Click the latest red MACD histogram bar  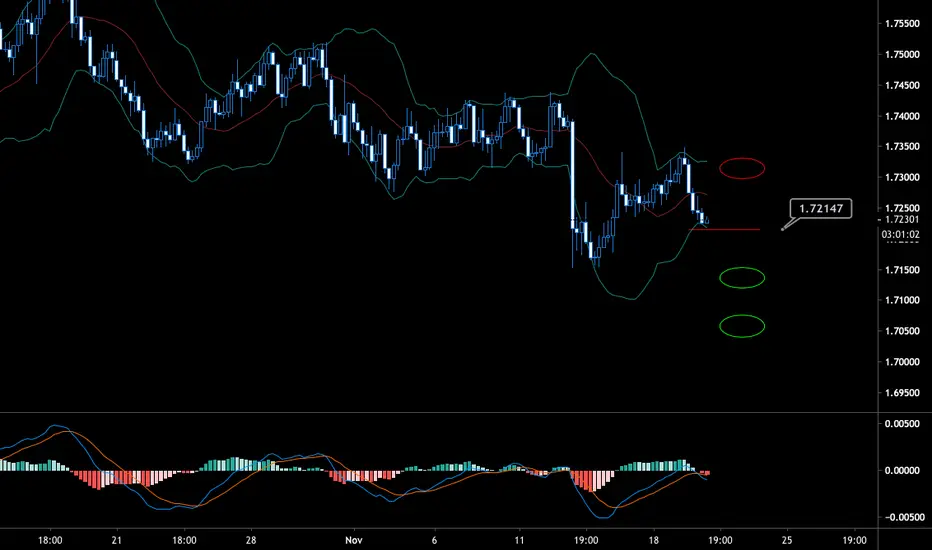pos(707,473)
